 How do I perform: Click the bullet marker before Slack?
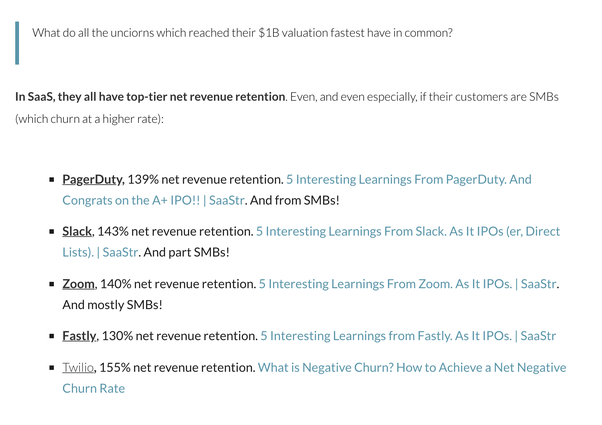[x=51, y=233]
